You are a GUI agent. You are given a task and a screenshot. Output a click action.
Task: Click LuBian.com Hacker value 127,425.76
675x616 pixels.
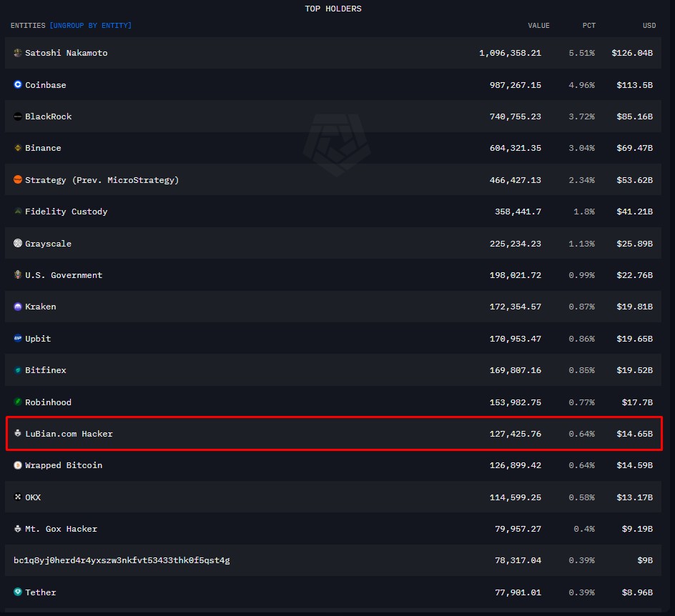point(516,434)
